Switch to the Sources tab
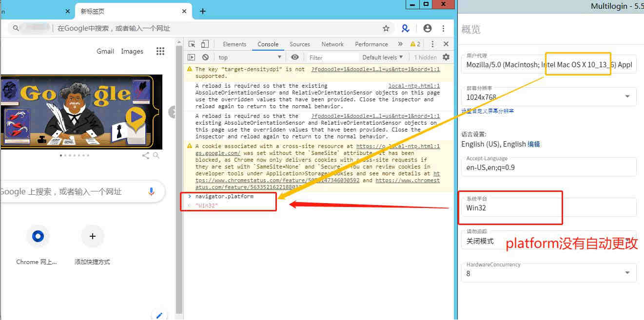 coord(300,44)
